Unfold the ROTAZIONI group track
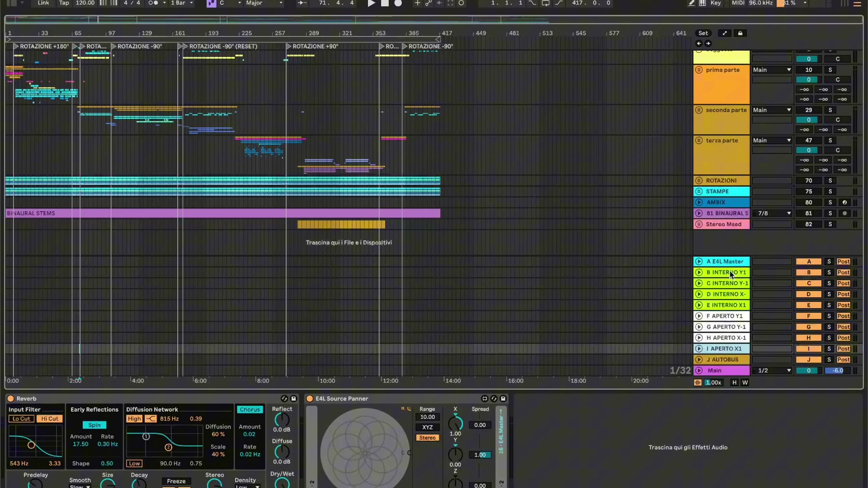 [x=699, y=181]
